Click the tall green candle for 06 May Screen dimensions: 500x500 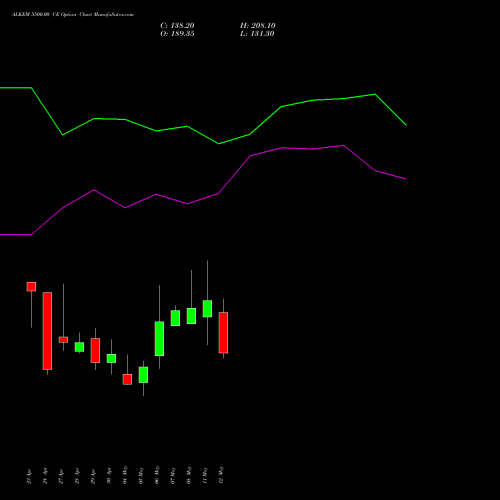159,339
